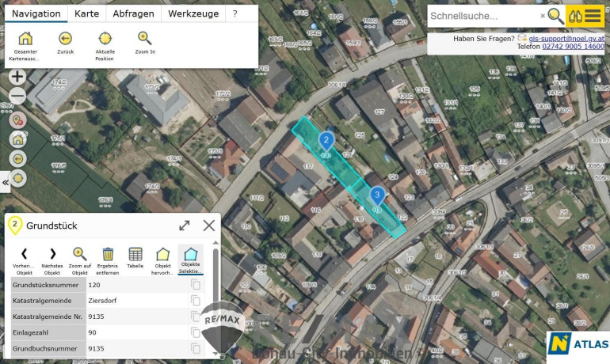Activate Aktuelle Position locator tool
Viewport: 610px width, 364px height.
coord(105,39)
